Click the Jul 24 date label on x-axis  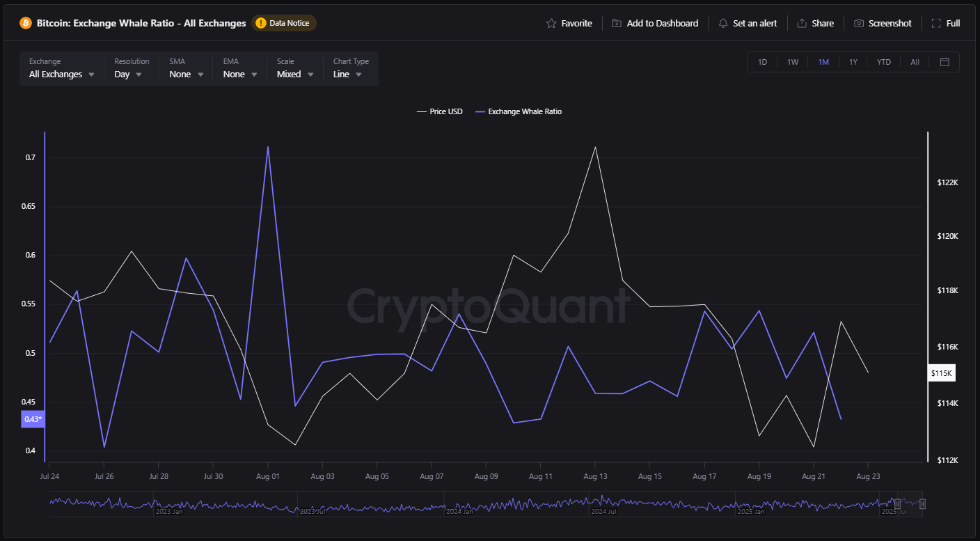(x=49, y=476)
